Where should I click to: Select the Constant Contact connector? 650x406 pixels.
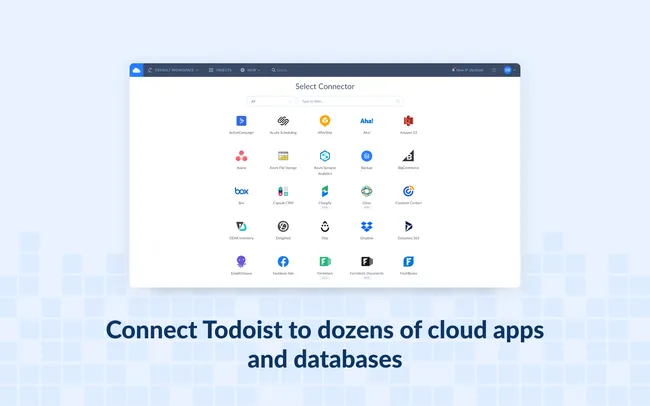pyautogui.click(x=408, y=191)
